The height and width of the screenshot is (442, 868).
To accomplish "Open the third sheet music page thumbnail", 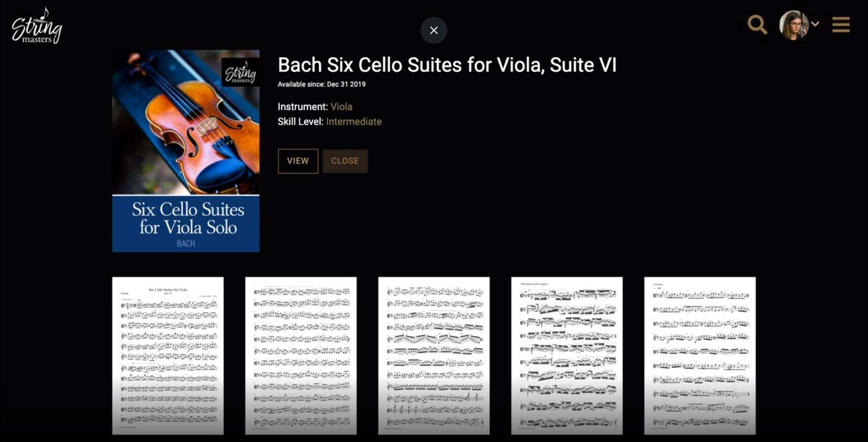I will [434, 356].
